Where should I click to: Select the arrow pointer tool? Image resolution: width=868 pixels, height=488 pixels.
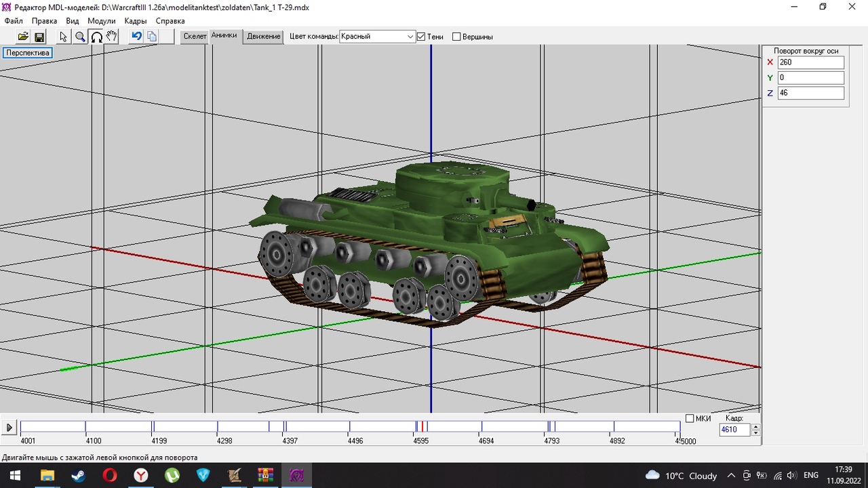64,37
